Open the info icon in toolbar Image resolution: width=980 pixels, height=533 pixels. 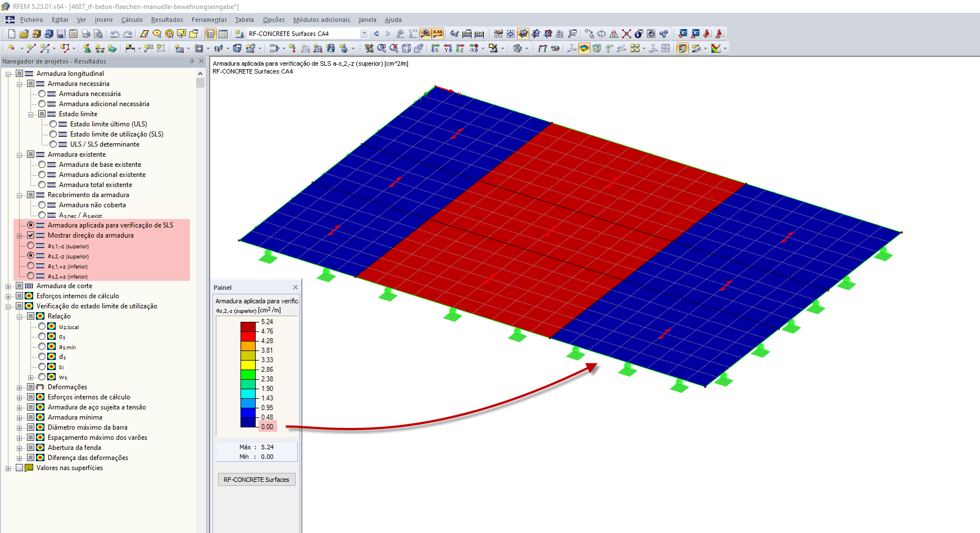pos(638,34)
